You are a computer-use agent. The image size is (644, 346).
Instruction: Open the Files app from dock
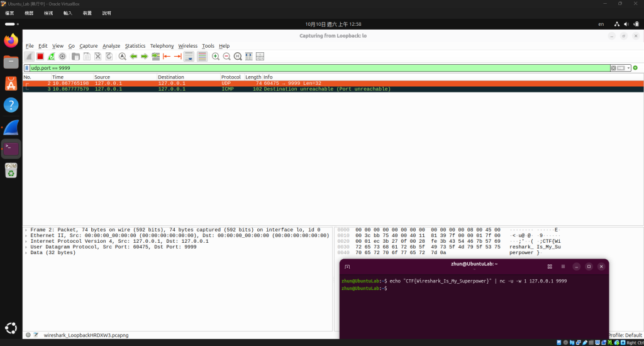pyautogui.click(x=11, y=62)
